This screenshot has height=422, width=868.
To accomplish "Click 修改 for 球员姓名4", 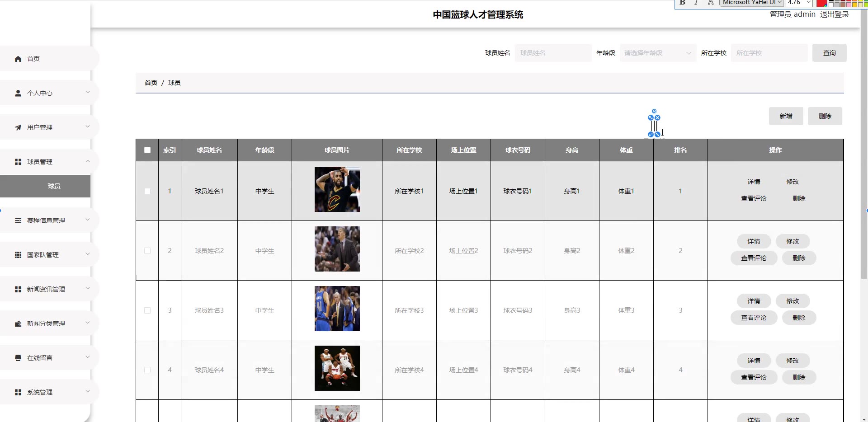I will tap(793, 361).
